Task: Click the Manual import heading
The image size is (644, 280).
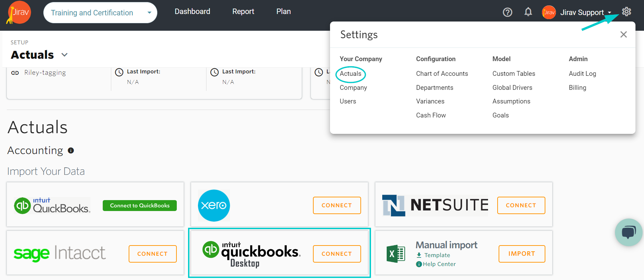Action: [446, 245]
